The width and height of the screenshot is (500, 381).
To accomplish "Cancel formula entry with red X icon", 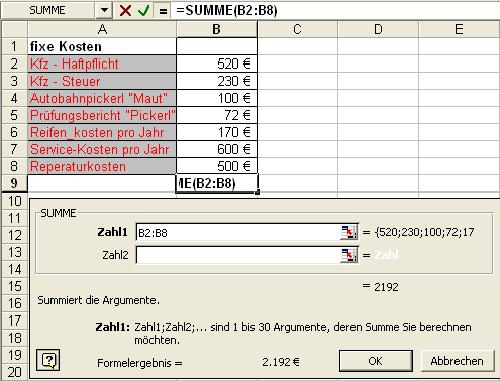I will point(125,11).
